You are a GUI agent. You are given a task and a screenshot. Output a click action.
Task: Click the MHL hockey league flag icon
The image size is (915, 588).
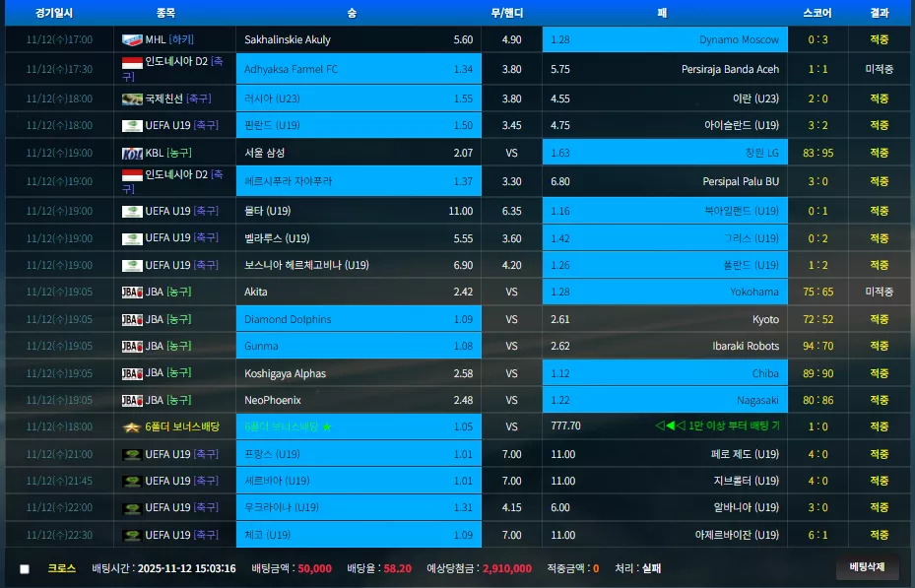132,39
